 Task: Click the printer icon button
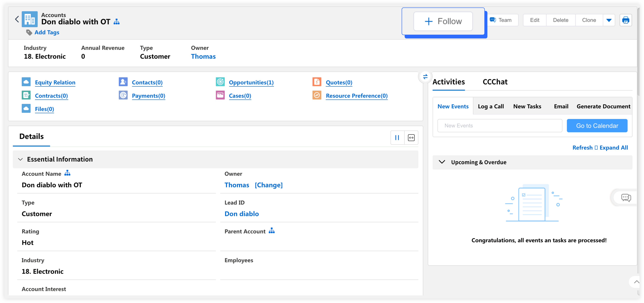point(626,20)
